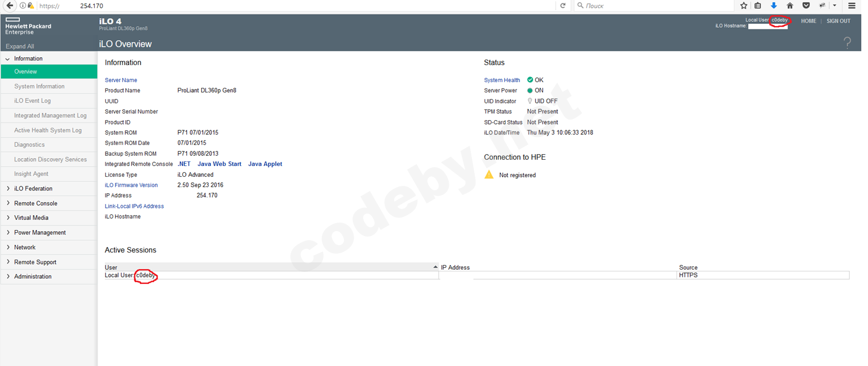Open the browser hamburger menu
Screen dimensions: 868x366
pos(852,5)
